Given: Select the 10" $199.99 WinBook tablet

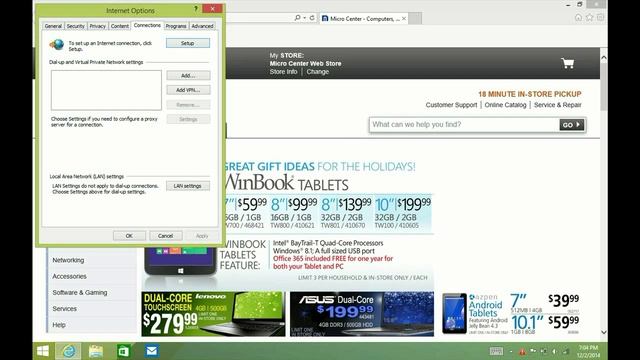Looking at the screenshot, I should click(402, 212).
